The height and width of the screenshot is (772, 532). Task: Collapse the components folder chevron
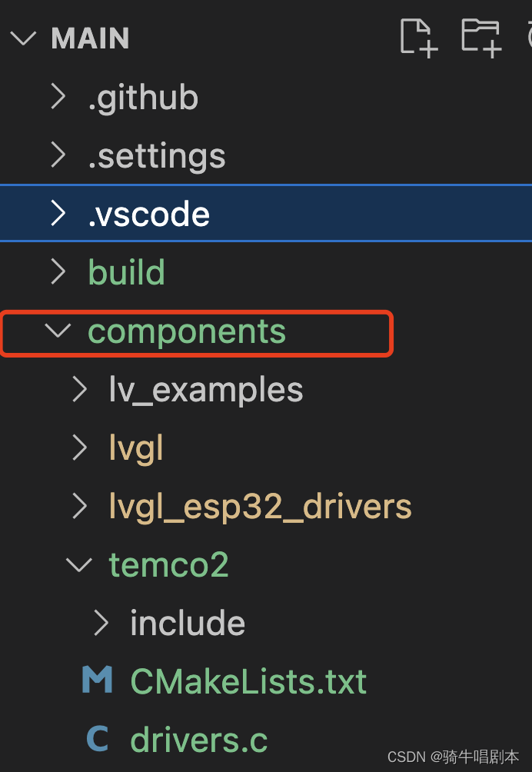click(x=58, y=331)
